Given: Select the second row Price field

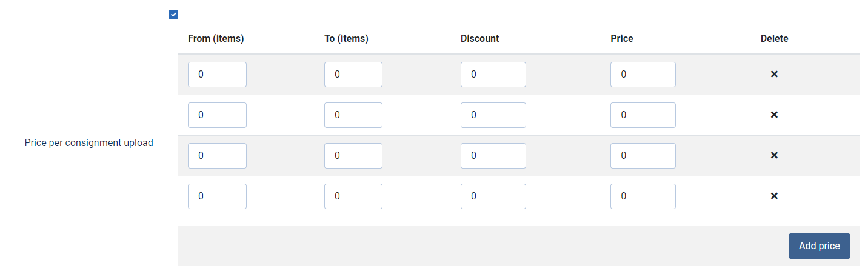Looking at the screenshot, I should (643, 115).
